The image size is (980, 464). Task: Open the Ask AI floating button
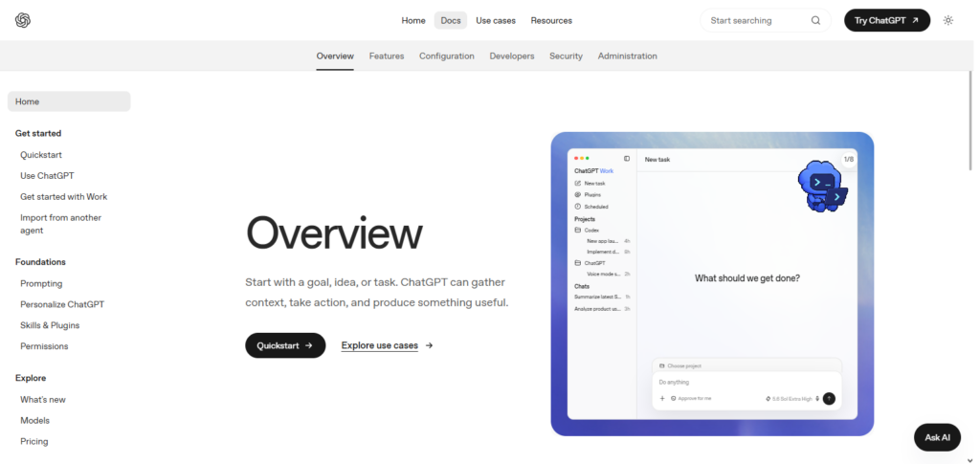937,437
